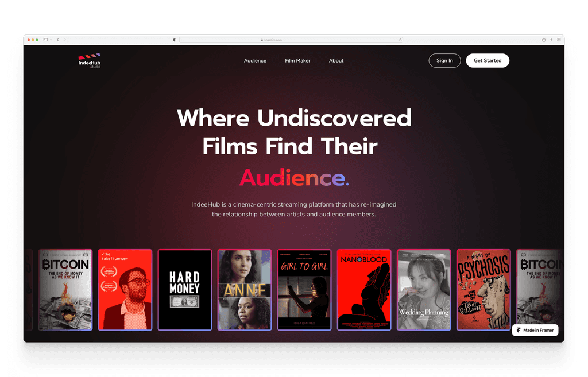Click the Made in Framer badge
The height and width of the screenshot is (377, 588).
coord(535,330)
